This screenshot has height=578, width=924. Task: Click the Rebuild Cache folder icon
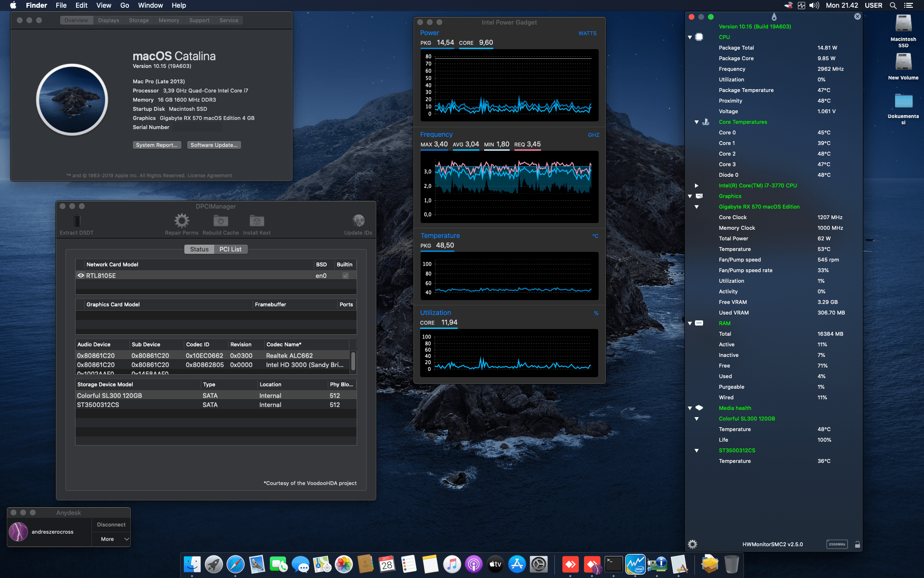pos(220,221)
